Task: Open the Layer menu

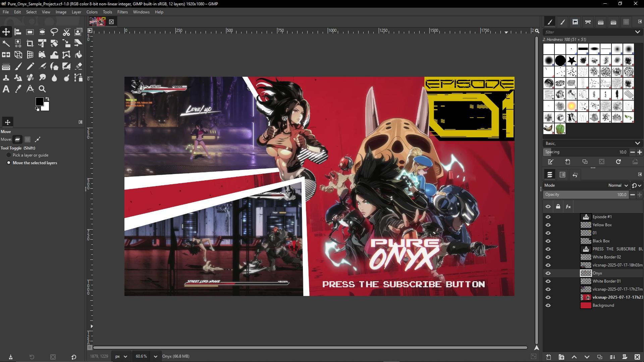Action: (76, 12)
